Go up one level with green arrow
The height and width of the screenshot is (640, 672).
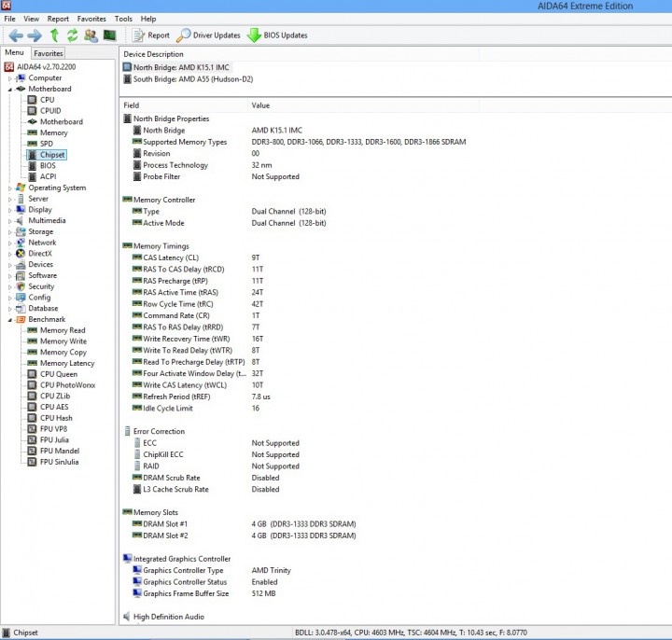coord(54,35)
